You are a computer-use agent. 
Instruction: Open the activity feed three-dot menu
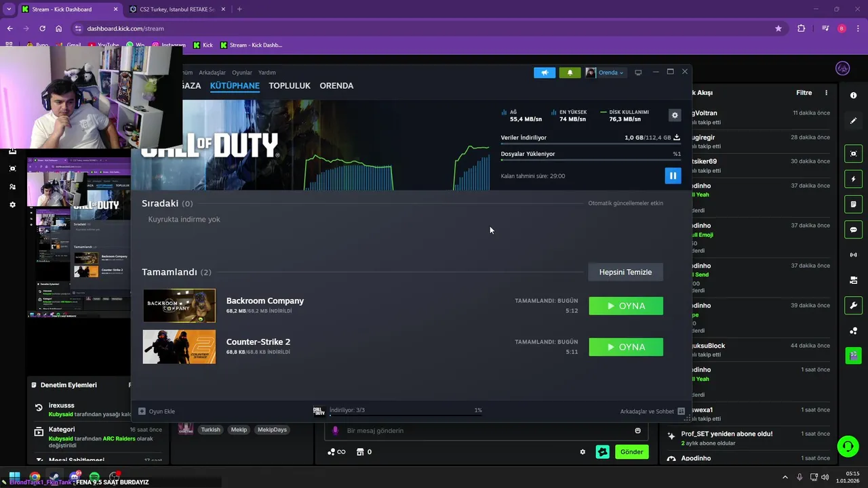(826, 93)
